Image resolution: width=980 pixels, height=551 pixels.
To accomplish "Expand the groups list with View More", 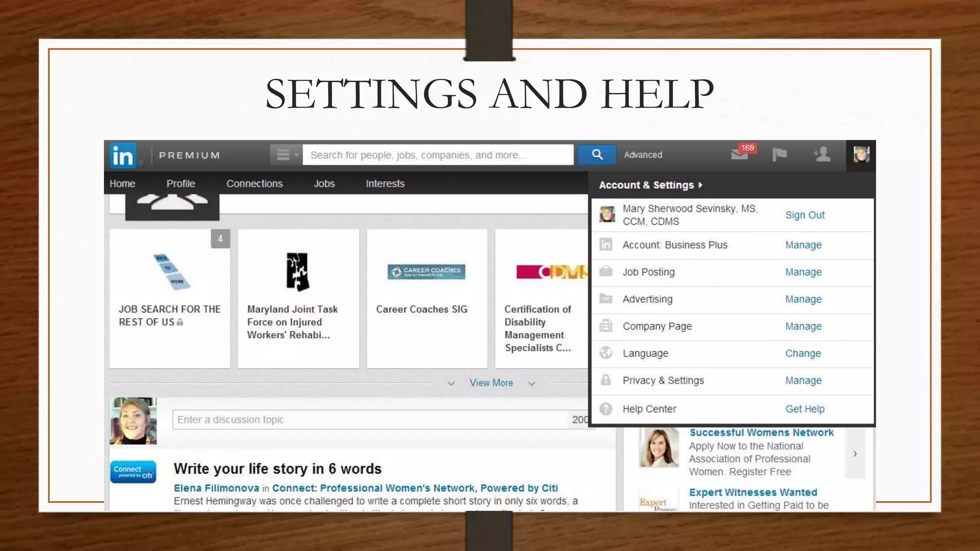I will click(x=491, y=383).
